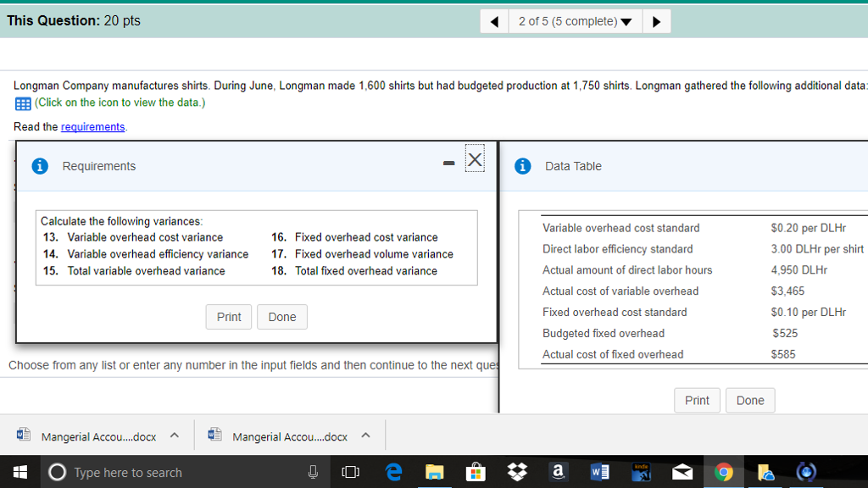868x488 pixels.
Task: Click the info icon in Requirements panel
Action: (x=40, y=166)
